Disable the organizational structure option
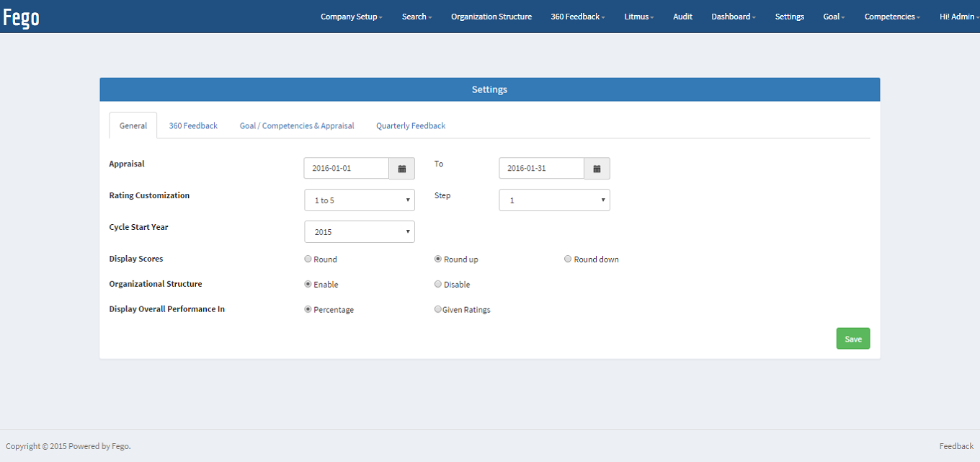 pyautogui.click(x=438, y=285)
